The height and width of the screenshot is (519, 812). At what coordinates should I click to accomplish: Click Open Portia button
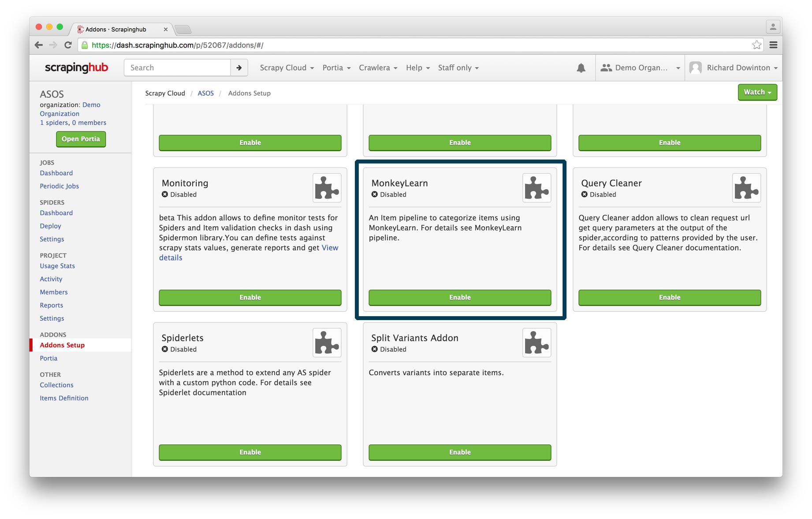[81, 139]
